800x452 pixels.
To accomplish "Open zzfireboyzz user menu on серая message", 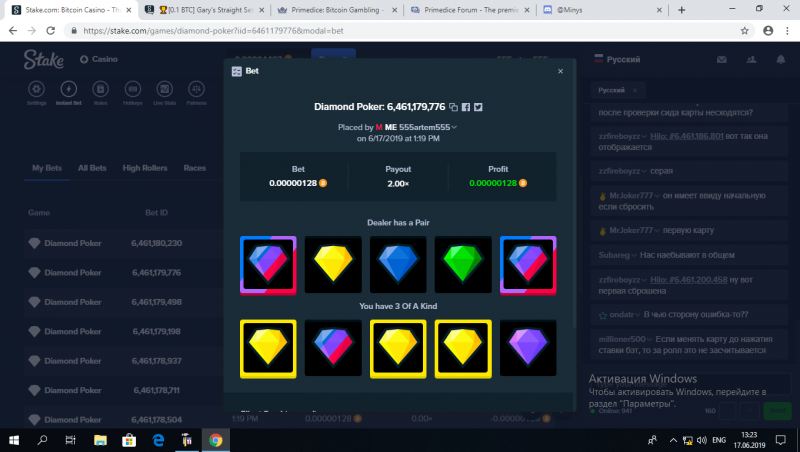I will click(x=623, y=171).
